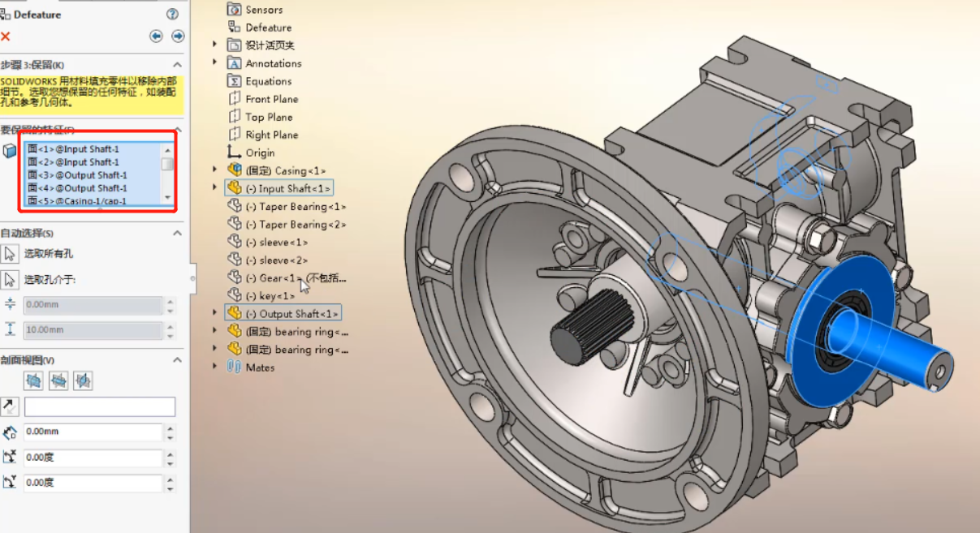Collapse the step 3 keep section
The height and width of the screenshot is (533, 980).
click(x=178, y=65)
